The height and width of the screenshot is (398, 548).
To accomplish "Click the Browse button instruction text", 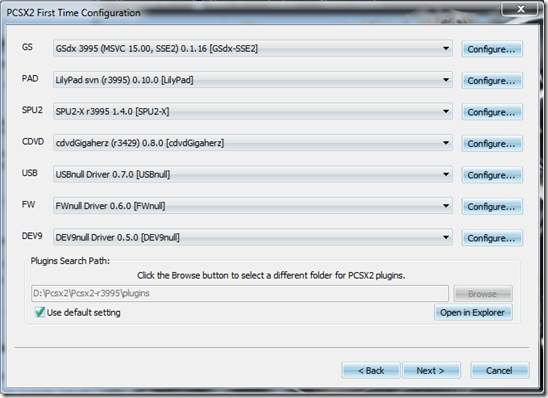I will click(271, 275).
